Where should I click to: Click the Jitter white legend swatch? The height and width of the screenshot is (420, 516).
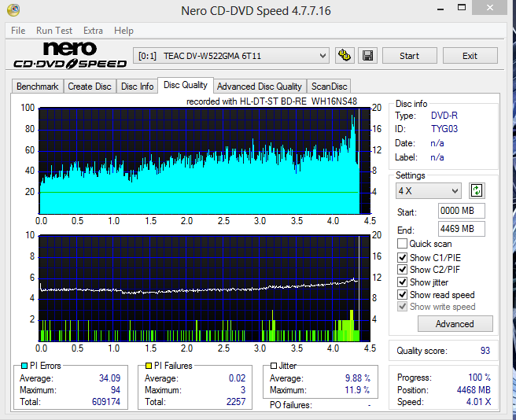274,366
